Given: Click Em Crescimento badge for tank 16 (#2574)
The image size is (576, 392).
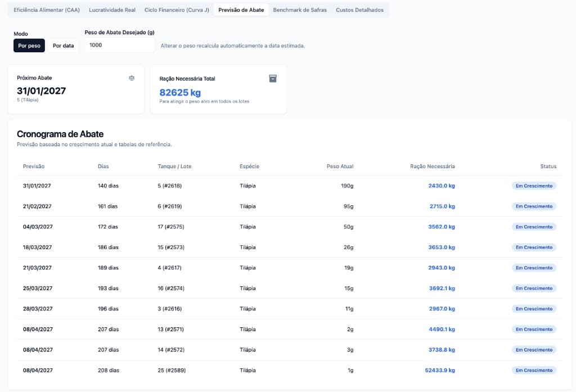Looking at the screenshot, I should (534, 289).
